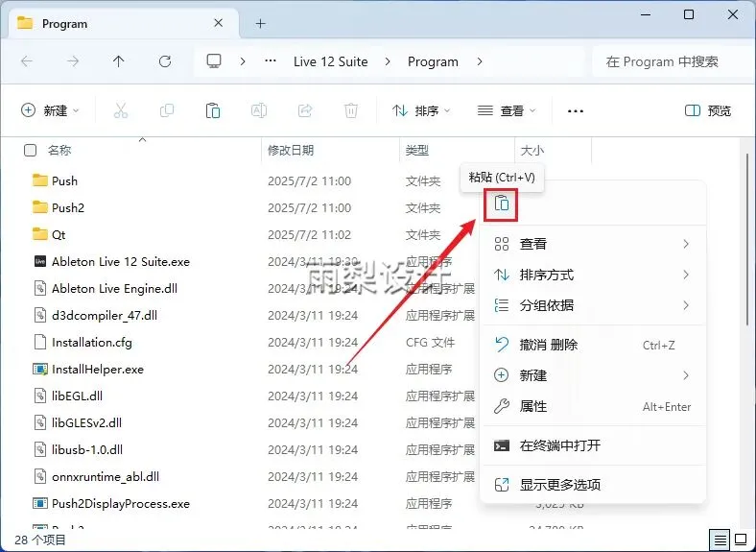
Task: Toggle the 预览 preview pane button
Action: 708,110
